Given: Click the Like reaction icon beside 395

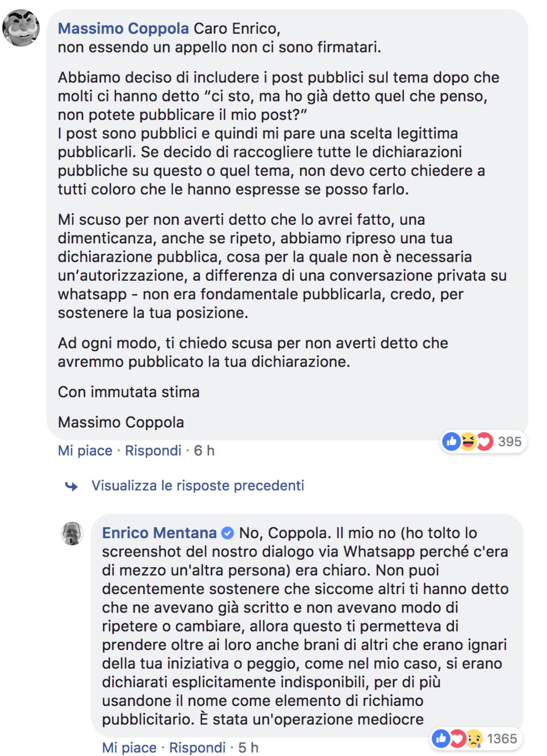Looking at the screenshot, I should coord(451,442).
